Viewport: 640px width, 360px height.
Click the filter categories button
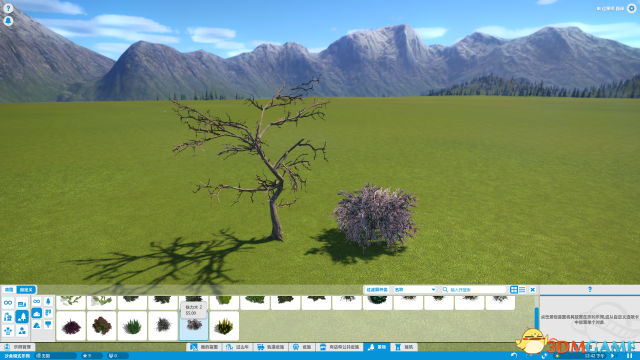tap(376, 289)
